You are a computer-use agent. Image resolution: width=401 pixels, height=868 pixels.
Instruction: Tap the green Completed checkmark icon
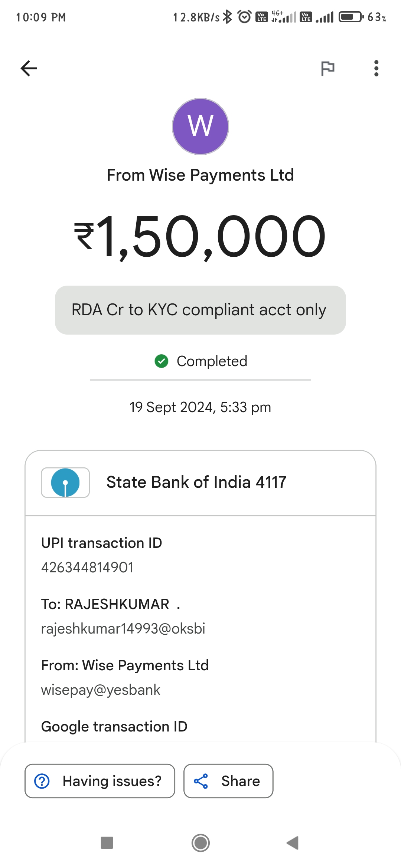tap(162, 361)
